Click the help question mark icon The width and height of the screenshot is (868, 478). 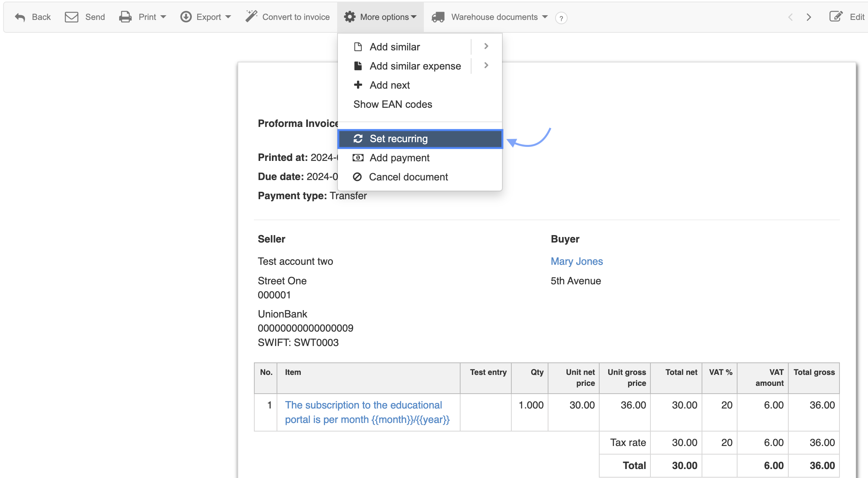pyautogui.click(x=561, y=18)
